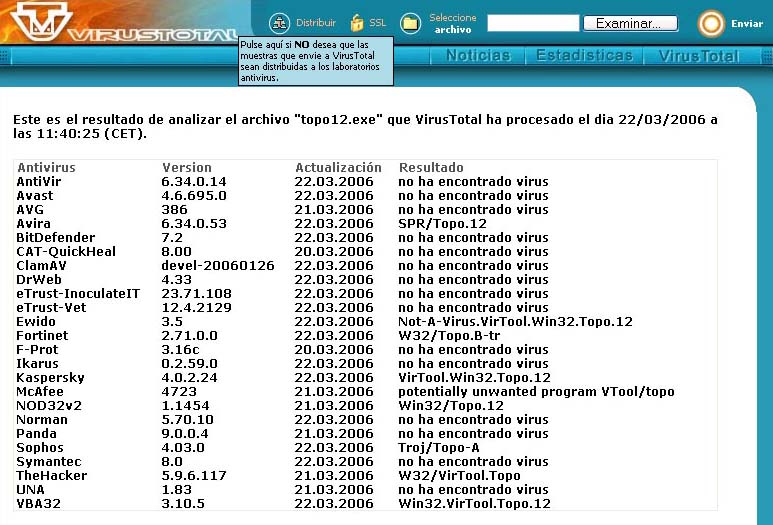773x525 pixels.
Task: Select the McAfee row name
Action: (40, 392)
